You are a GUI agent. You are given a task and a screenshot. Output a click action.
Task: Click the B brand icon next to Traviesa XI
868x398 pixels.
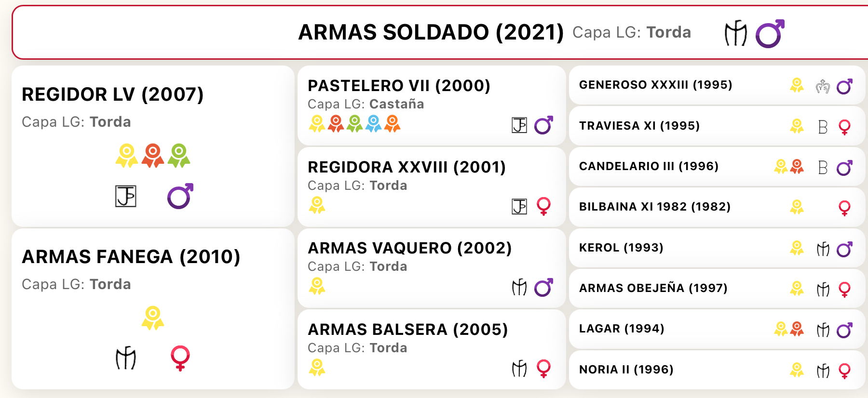tap(823, 127)
